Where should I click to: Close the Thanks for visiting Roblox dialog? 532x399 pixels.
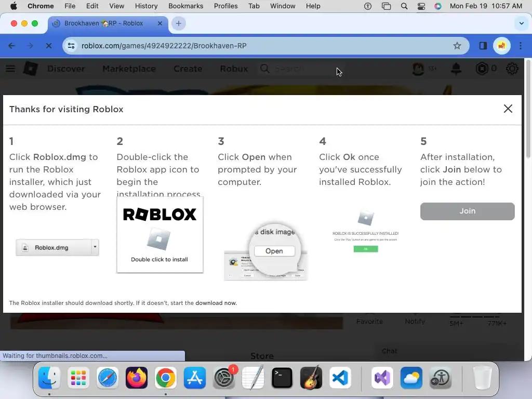508,109
